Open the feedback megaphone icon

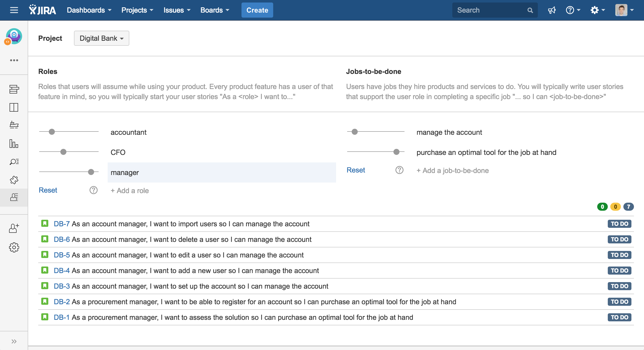(x=552, y=10)
